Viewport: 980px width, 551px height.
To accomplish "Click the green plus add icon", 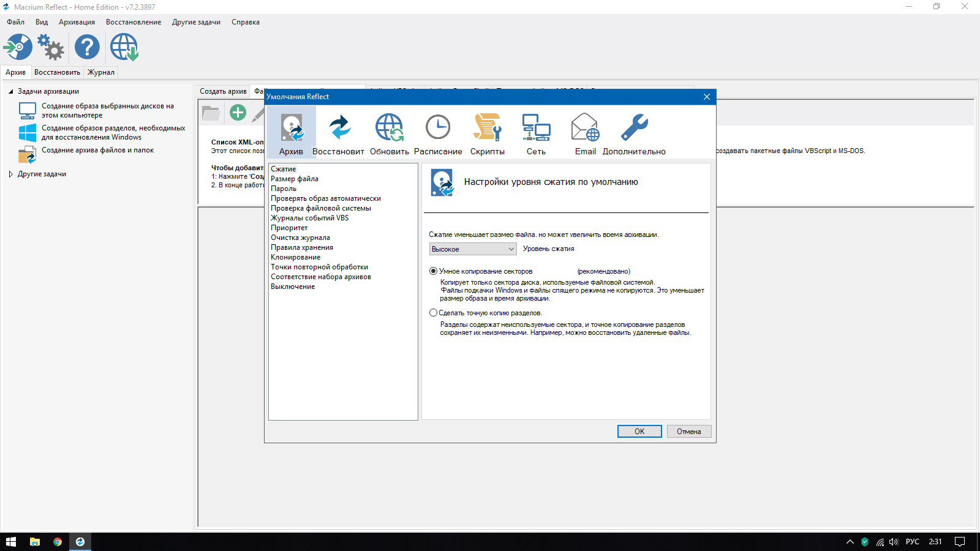I will click(238, 113).
